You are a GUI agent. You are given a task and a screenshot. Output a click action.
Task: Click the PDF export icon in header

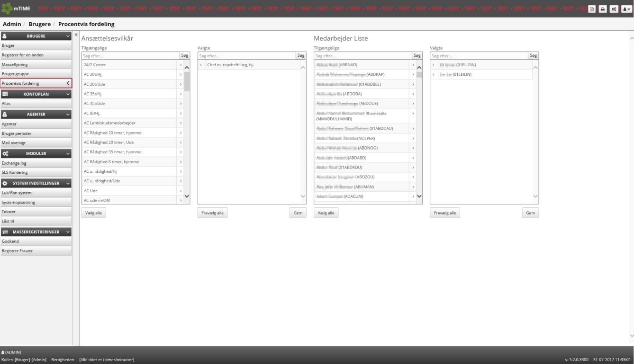tap(592, 9)
